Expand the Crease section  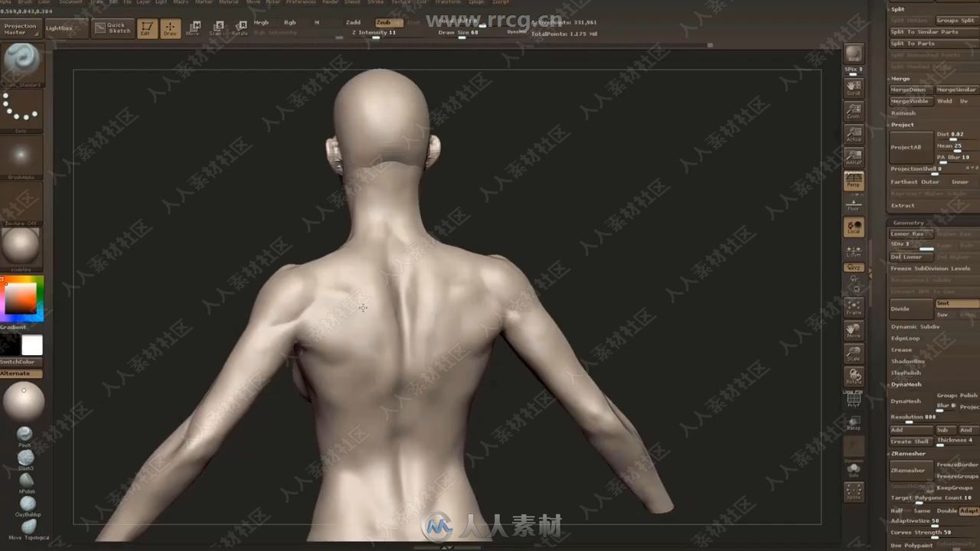pyautogui.click(x=901, y=350)
